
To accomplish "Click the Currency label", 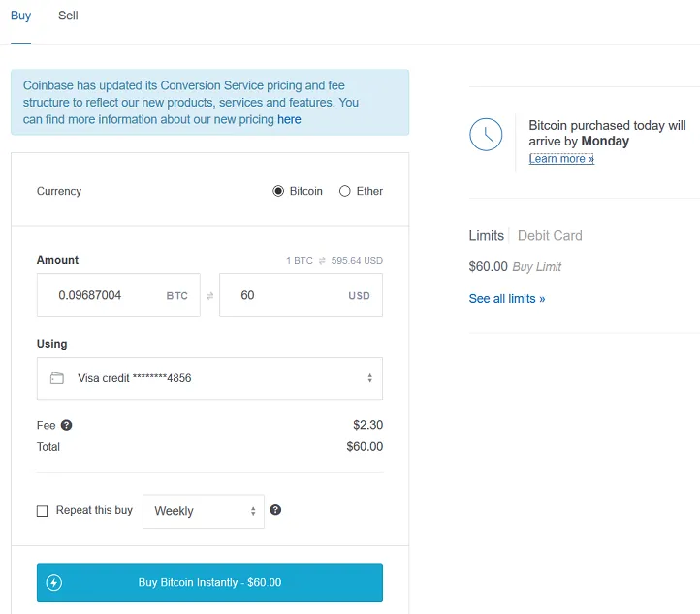I will point(59,191).
